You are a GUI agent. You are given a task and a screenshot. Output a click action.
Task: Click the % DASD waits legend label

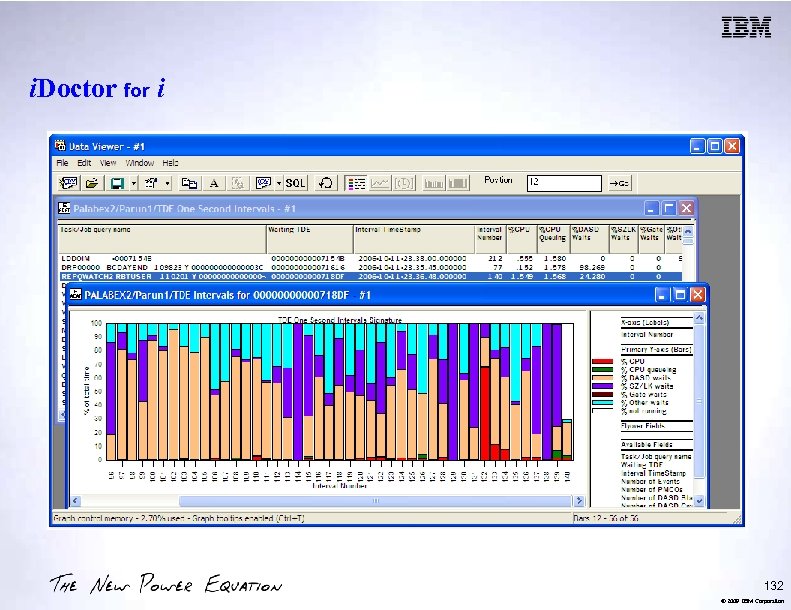[646, 378]
